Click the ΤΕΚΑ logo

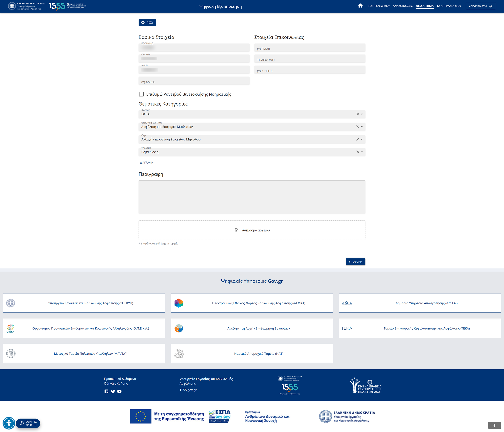[347, 328]
